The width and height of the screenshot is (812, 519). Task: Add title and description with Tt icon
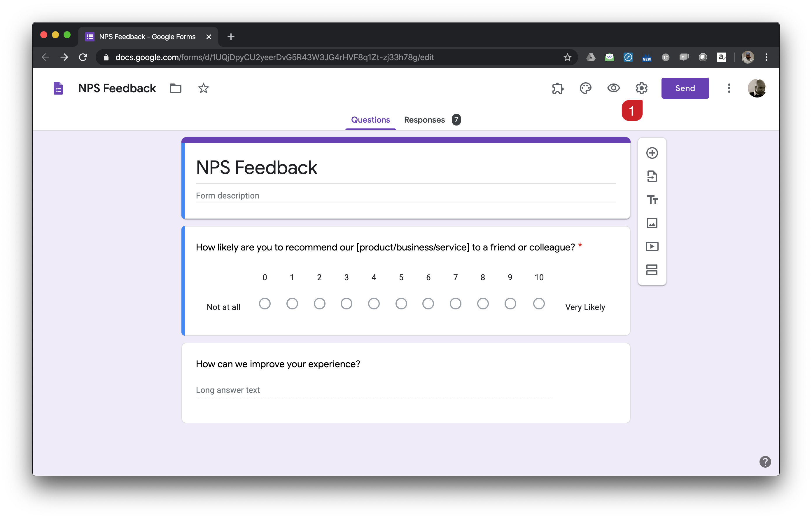coord(652,199)
